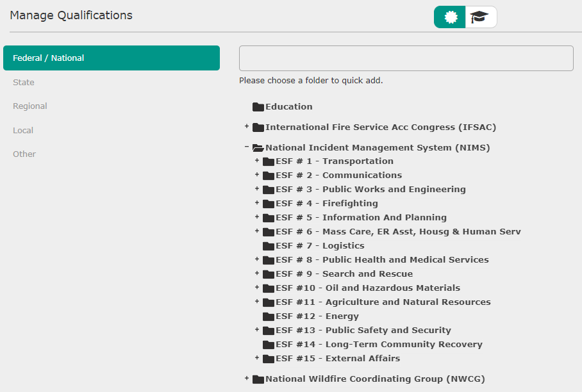Click the ESF #12 Energy folder icon
582x392 pixels.
(269, 316)
